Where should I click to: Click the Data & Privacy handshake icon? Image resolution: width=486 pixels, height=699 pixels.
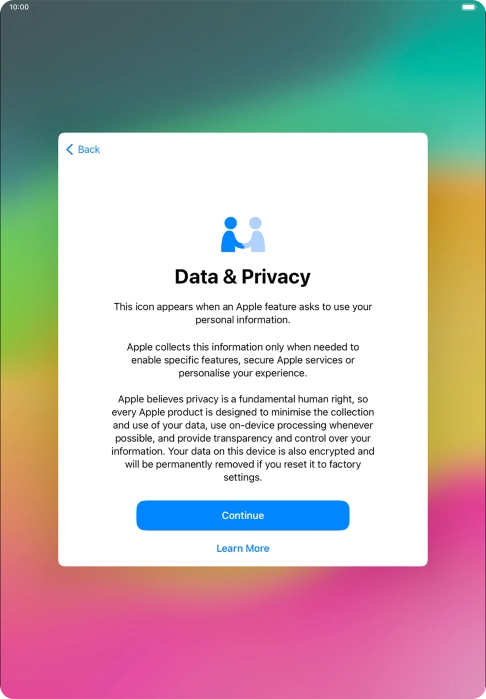[243, 234]
